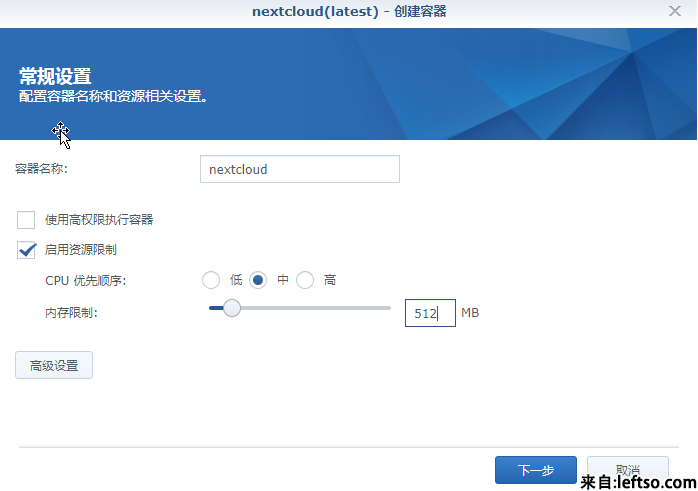Image resolution: width=698 pixels, height=491 pixels.
Task: Click the memory limit slider handle
Action: pos(231,308)
